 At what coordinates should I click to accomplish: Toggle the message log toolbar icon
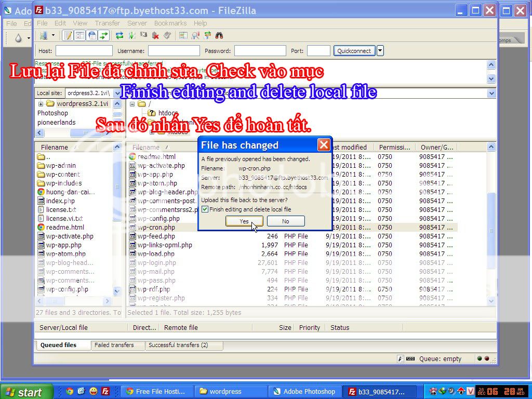68,35
